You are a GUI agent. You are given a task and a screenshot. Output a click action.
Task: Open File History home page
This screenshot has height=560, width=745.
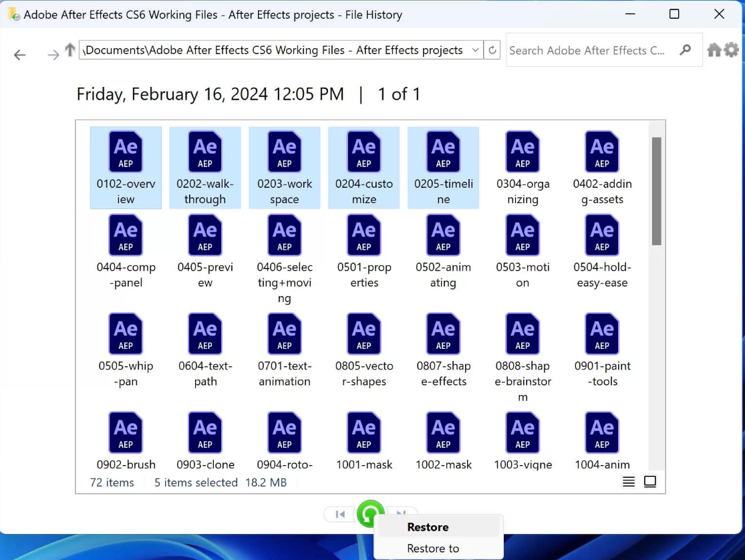click(714, 49)
